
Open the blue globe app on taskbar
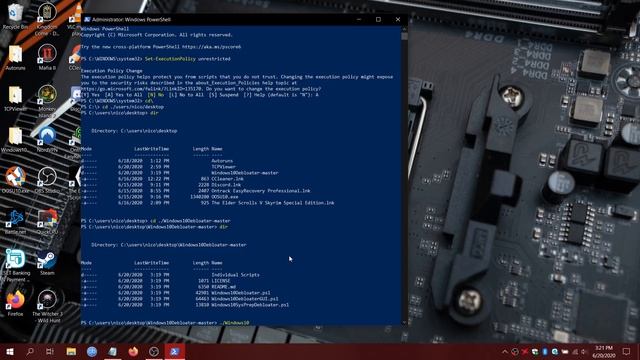92,351
